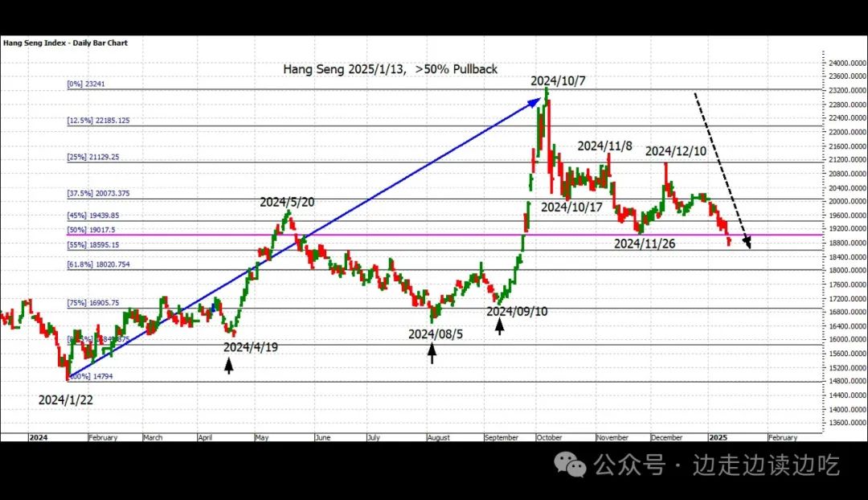Select the 22800.0000 price axis value
Screen dimensions: 868x500
tap(848, 105)
